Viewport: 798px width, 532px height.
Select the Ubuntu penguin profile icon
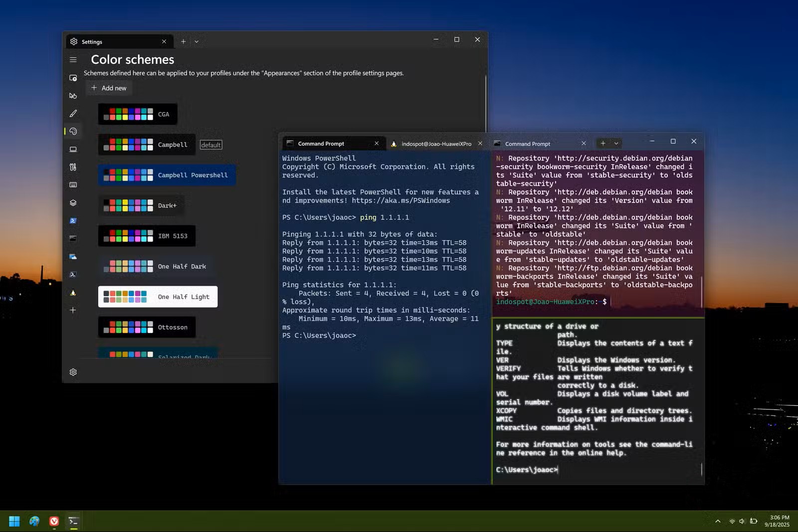coord(73,293)
